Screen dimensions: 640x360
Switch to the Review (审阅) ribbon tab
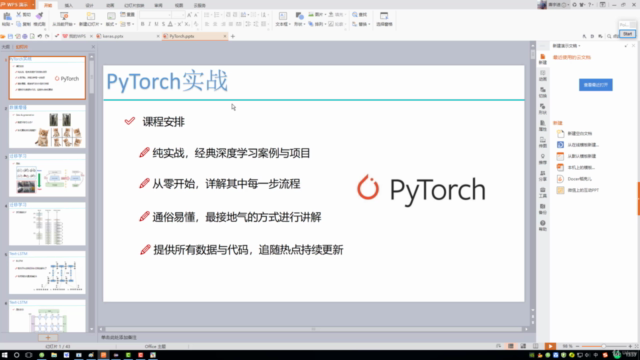click(x=158, y=5)
